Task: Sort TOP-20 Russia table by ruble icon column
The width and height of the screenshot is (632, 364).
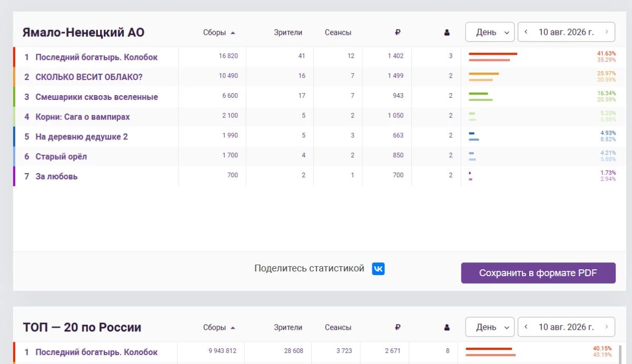Action: [x=398, y=327]
